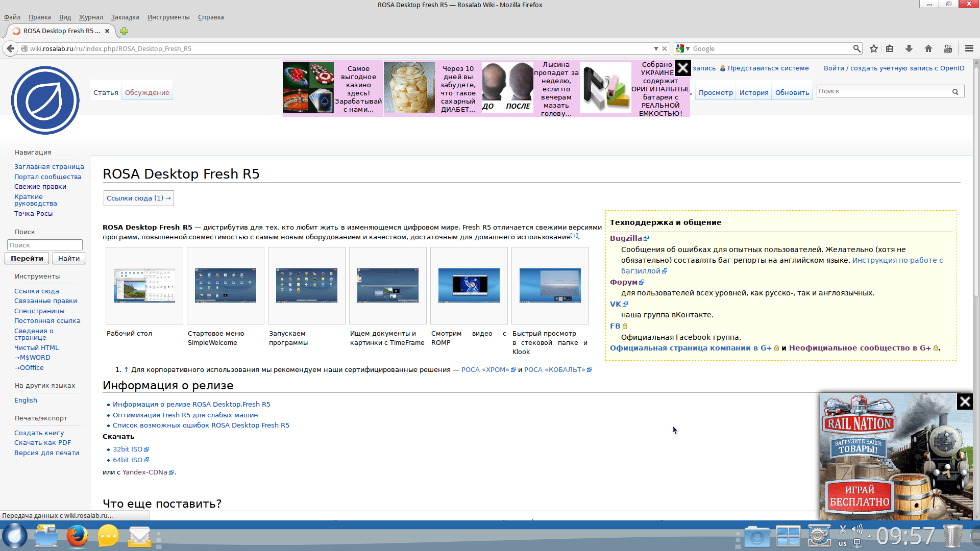Expand the Google search engine dropdown
The height and width of the screenshot is (551, 980).
pos(688,48)
